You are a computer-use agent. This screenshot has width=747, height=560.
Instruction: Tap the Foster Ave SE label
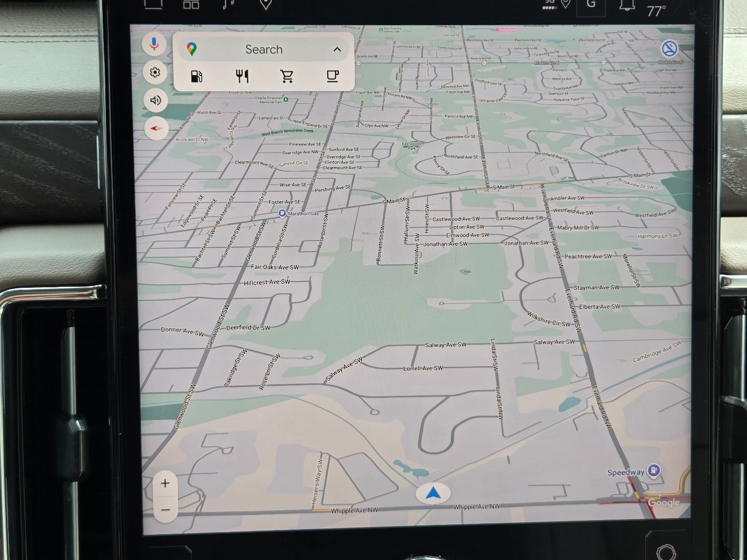pyautogui.click(x=285, y=202)
